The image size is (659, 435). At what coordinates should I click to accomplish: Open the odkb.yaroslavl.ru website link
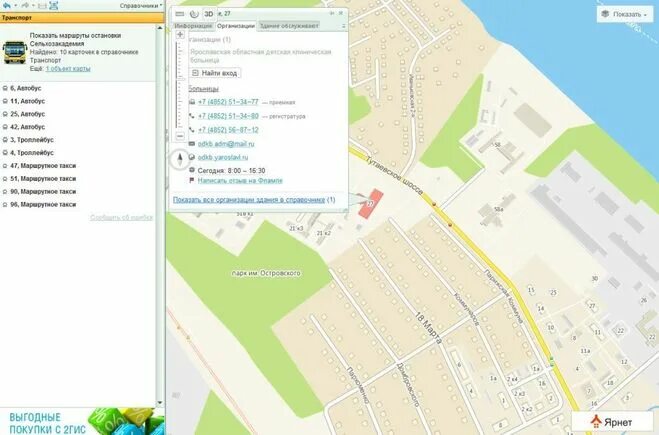click(x=223, y=157)
